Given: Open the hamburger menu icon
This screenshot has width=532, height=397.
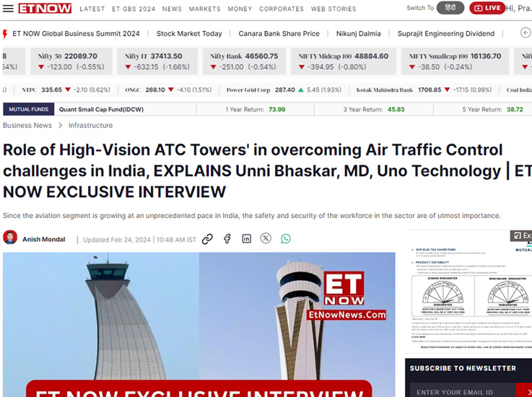Looking at the screenshot, I should pyautogui.click(x=8, y=9).
